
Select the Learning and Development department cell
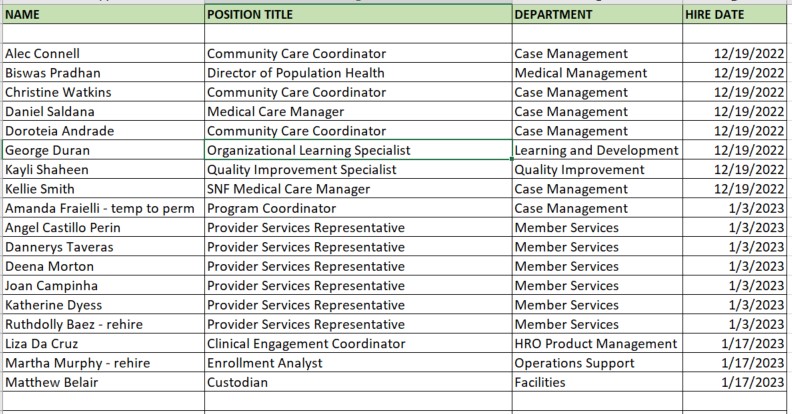point(598,150)
